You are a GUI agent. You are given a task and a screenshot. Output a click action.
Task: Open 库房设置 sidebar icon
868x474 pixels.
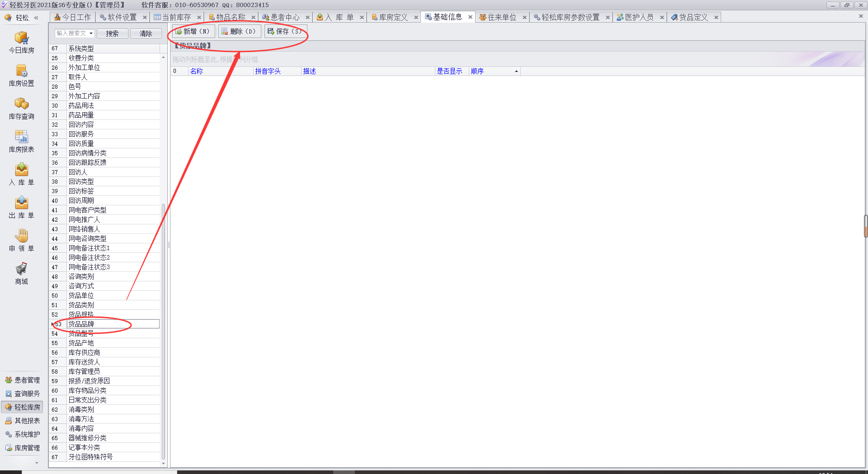(21, 76)
